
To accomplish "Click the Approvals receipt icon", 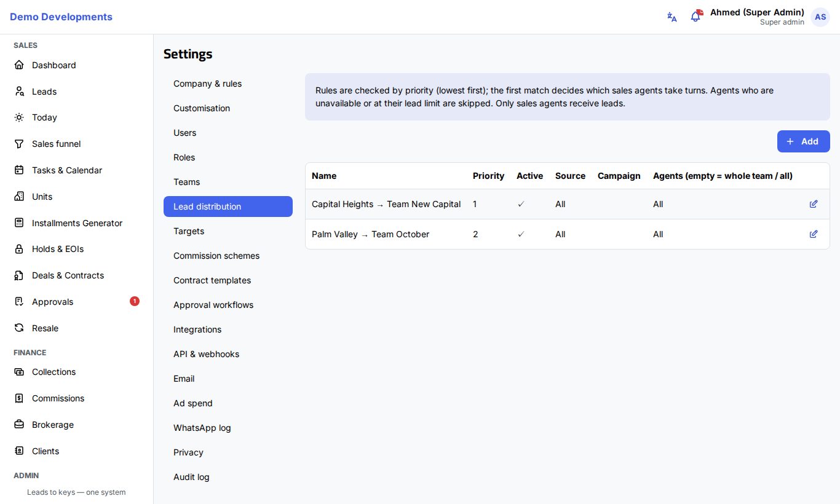I will pos(19,302).
